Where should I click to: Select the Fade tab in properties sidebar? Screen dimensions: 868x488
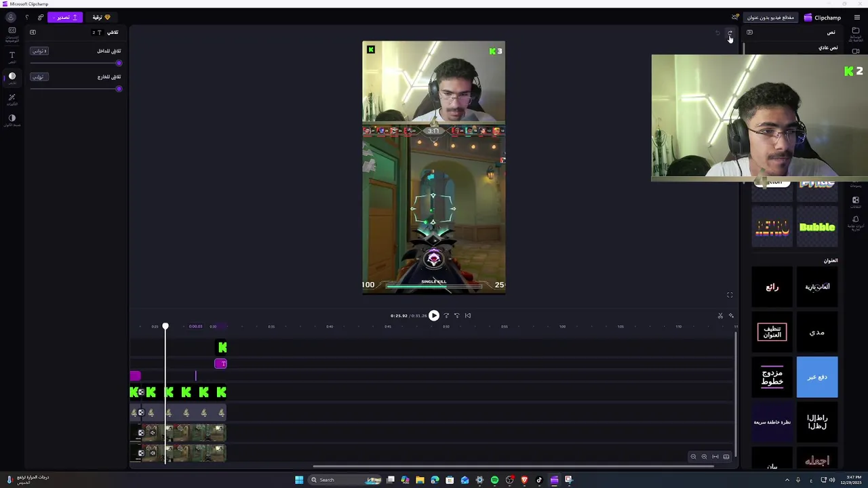(x=12, y=78)
